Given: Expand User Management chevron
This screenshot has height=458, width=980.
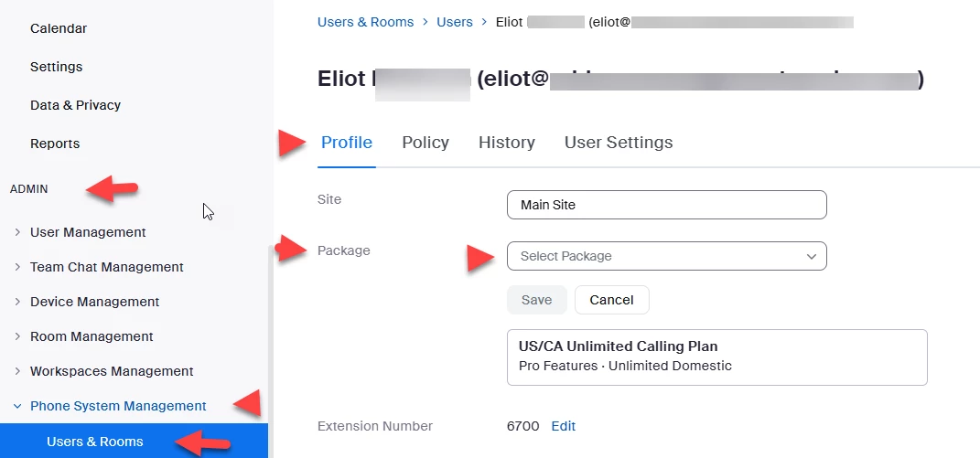Looking at the screenshot, I should tap(17, 232).
